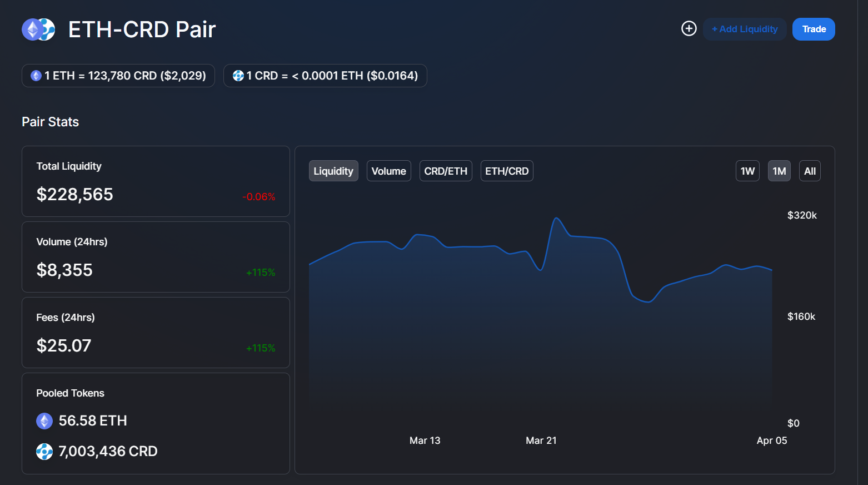
Task: Open the CRD/ETH price chart view
Action: 446,171
